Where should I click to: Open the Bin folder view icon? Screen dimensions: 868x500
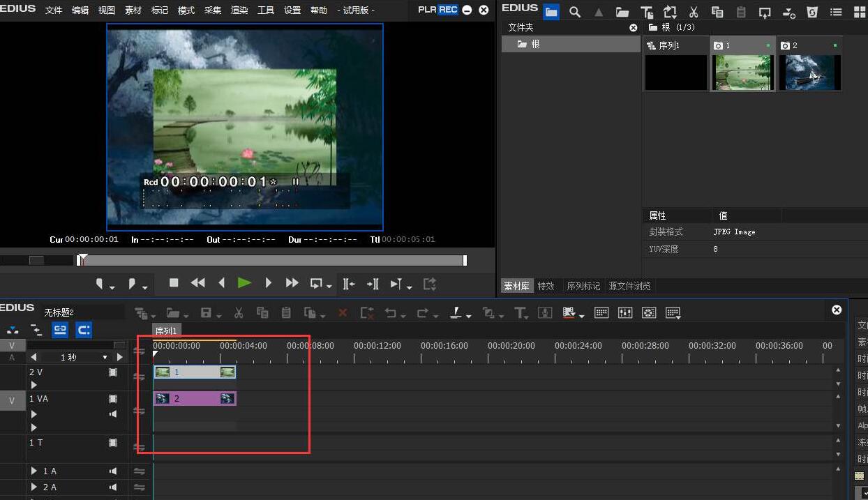point(551,12)
